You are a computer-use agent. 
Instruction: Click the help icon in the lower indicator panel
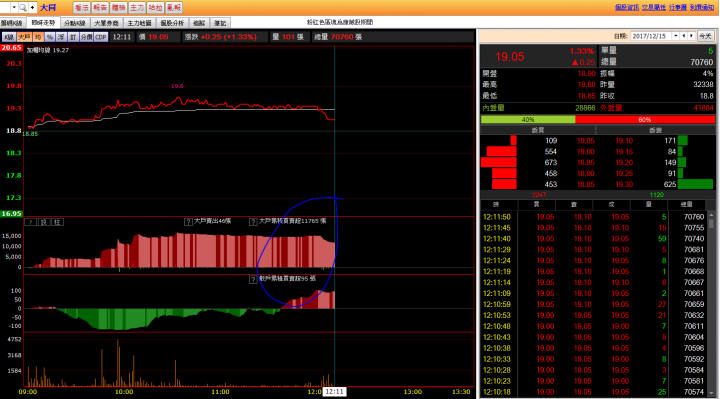coord(253,279)
